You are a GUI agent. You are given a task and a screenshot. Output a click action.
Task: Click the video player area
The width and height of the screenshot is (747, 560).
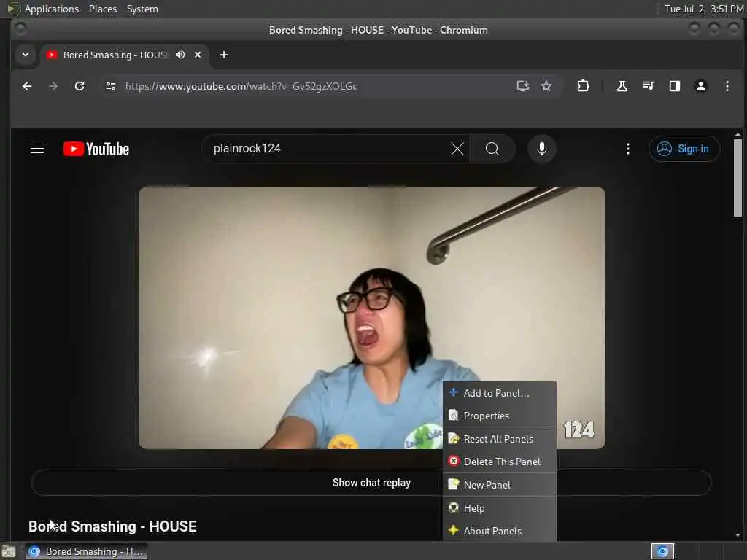[x=371, y=318]
